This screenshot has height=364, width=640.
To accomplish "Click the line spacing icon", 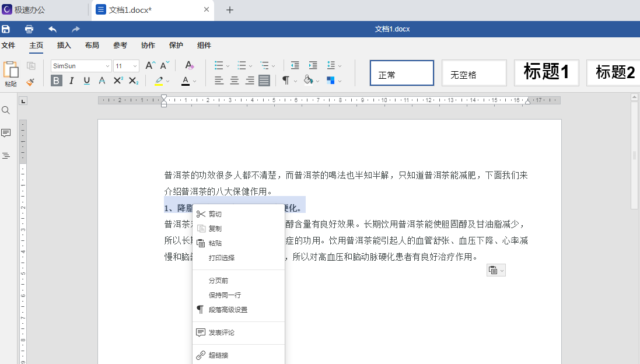I will [x=331, y=65].
